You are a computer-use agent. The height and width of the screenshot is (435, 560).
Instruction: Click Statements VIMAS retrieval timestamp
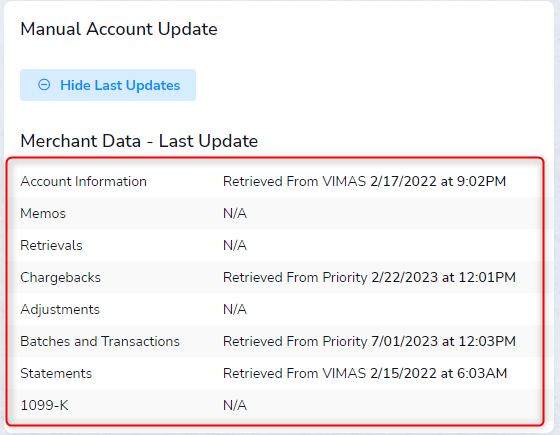click(365, 374)
